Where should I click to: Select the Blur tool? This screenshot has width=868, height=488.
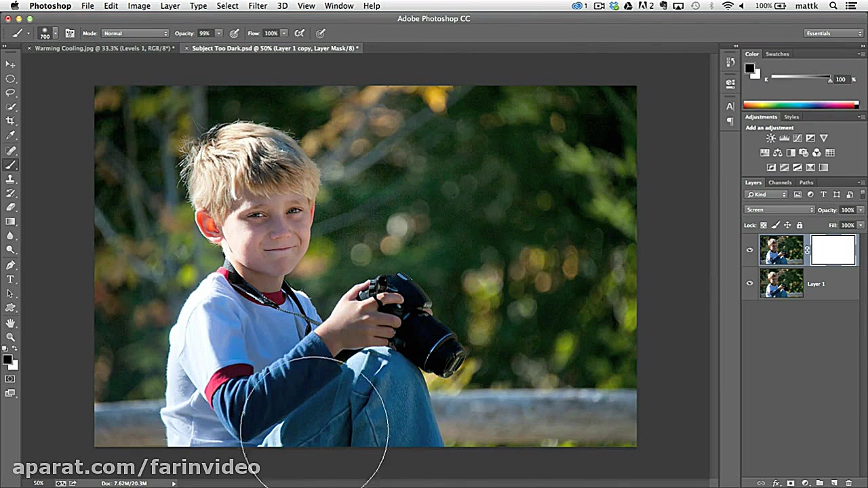(10, 236)
